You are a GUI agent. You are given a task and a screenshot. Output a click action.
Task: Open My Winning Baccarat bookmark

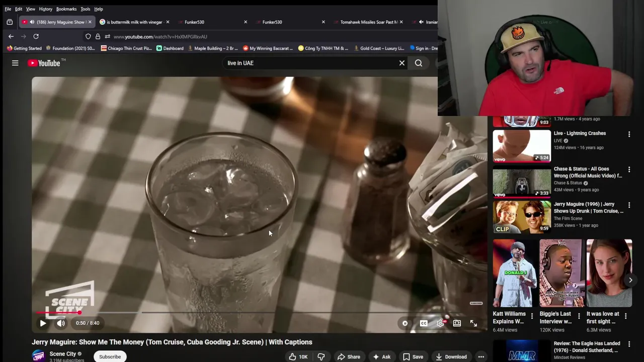[x=268, y=48]
